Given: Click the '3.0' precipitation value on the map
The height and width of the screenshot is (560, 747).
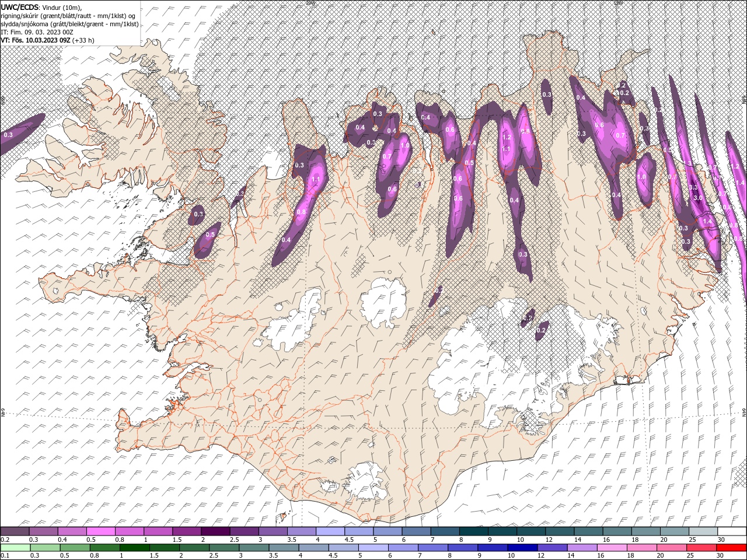Looking at the screenshot, I should 698,198.
